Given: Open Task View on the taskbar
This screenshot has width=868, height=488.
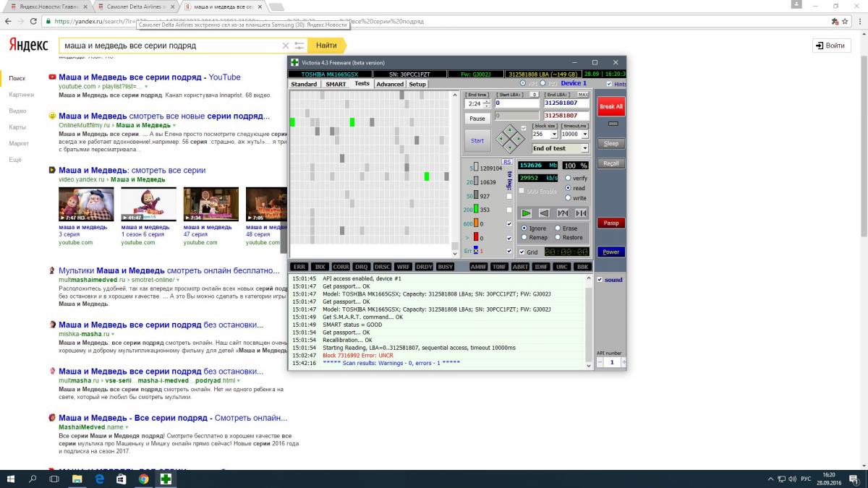Looking at the screenshot, I should tap(54, 479).
